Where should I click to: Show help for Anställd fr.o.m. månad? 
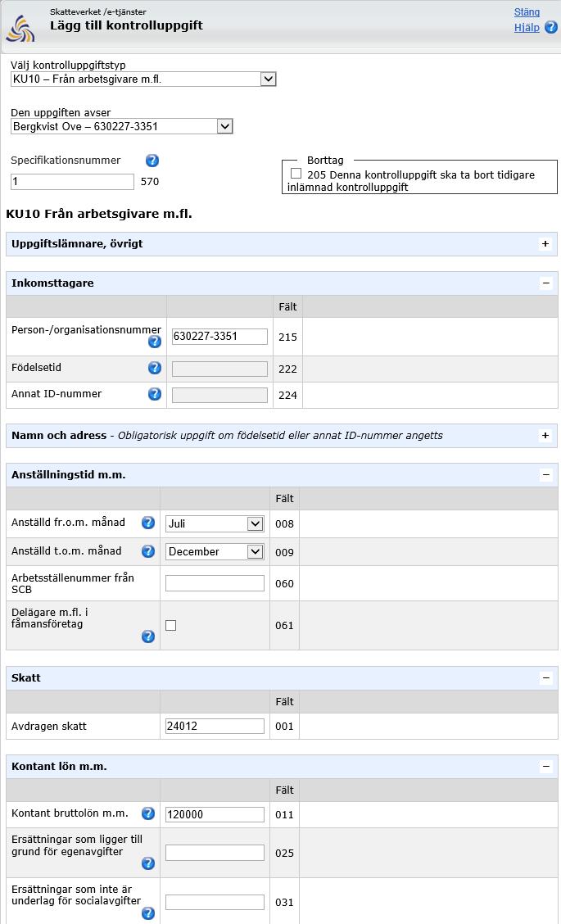click(x=148, y=522)
